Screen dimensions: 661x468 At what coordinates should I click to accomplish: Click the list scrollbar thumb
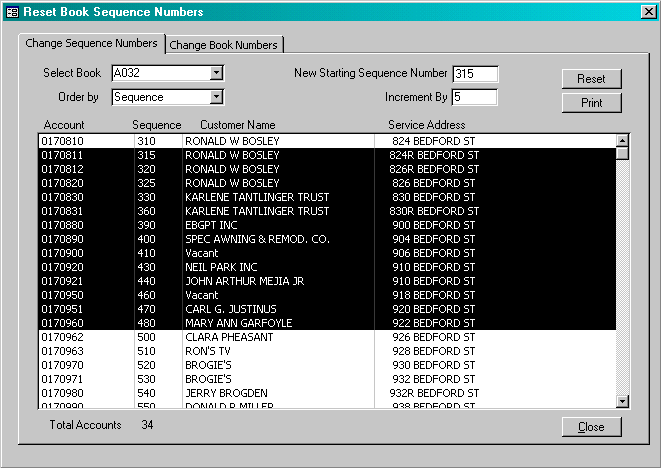click(622, 154)
